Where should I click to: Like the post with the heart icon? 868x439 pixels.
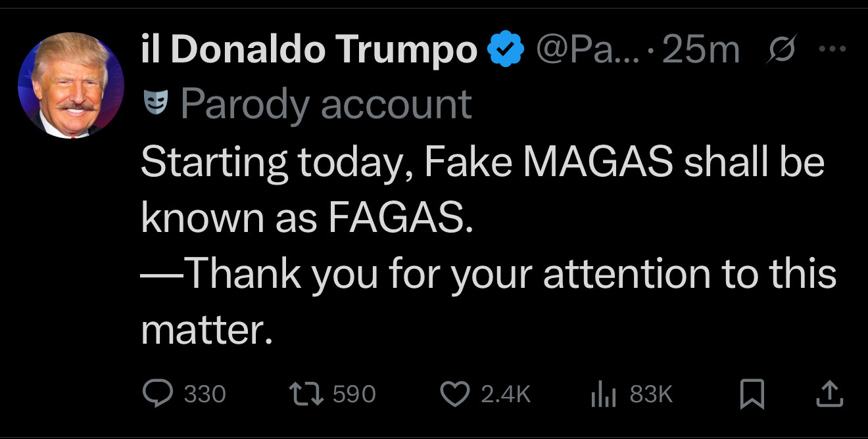[x=452, y=394]
